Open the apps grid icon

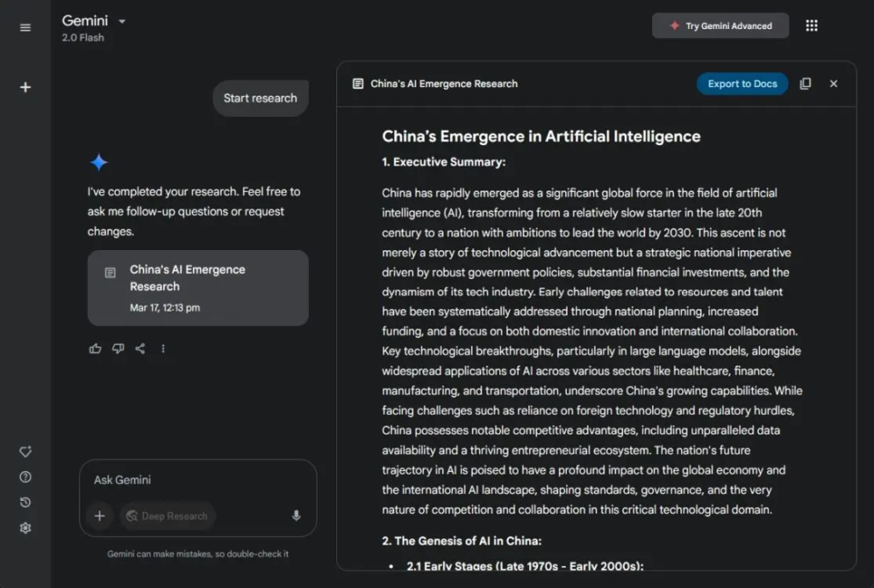(812, 26)
